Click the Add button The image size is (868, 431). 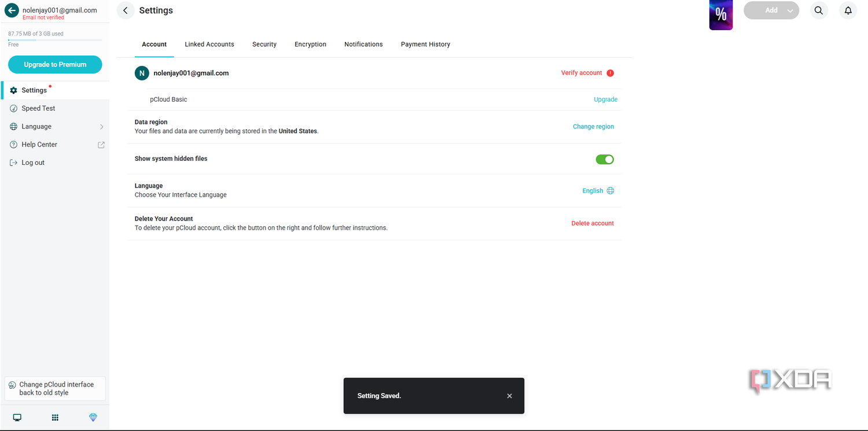tap(771, 10)
